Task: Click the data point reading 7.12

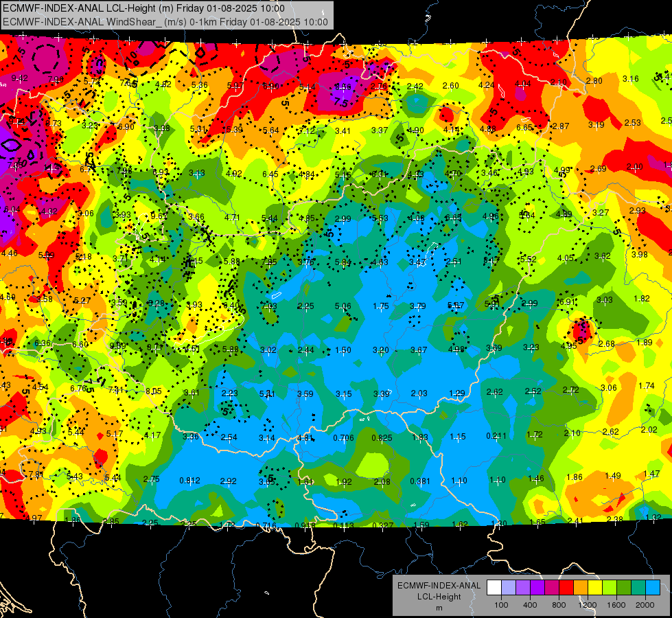Action: 307,130
